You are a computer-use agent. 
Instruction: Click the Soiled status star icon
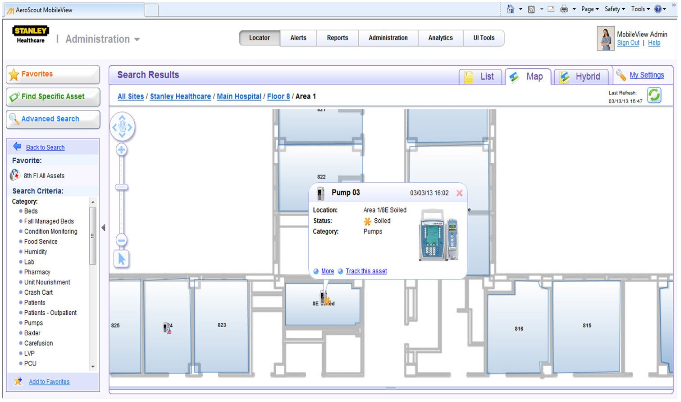pyautogui.click(x=367, y=221)
